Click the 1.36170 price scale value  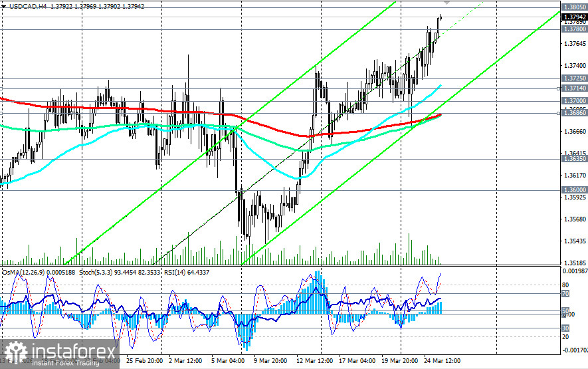(x=575, y=176)
